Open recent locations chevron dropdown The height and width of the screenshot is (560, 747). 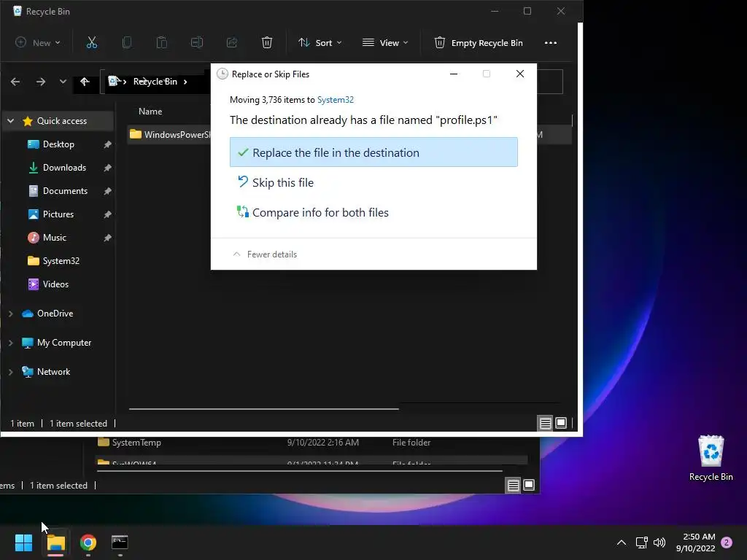tap(63, 82)
